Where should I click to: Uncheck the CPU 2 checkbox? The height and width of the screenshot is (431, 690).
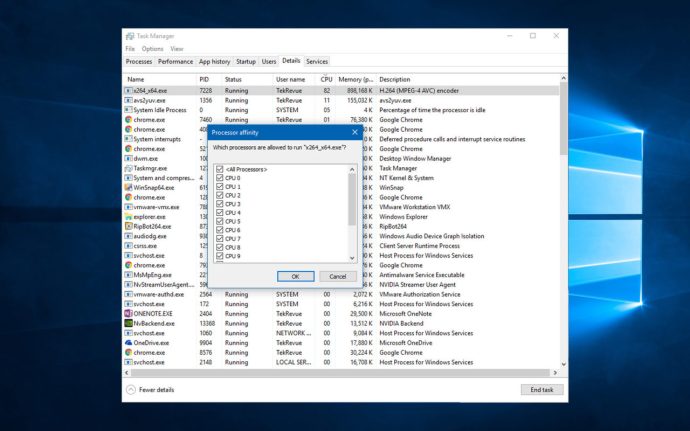tap(220, 195)
